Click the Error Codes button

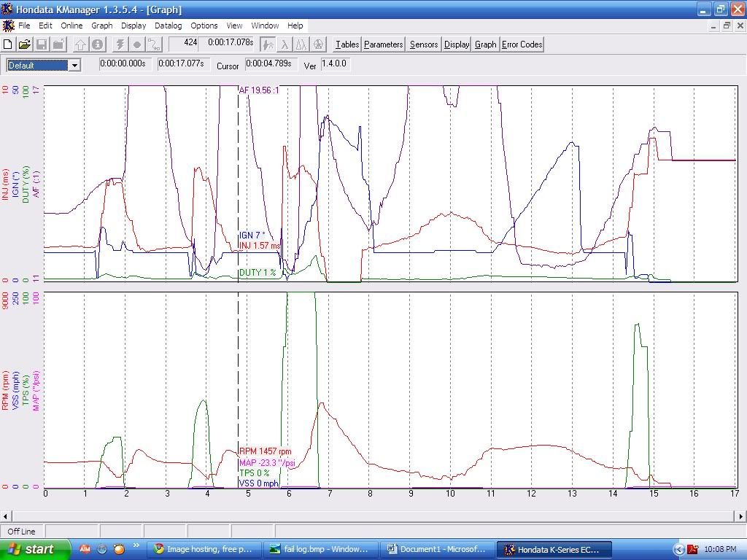(x=522, y=44)
